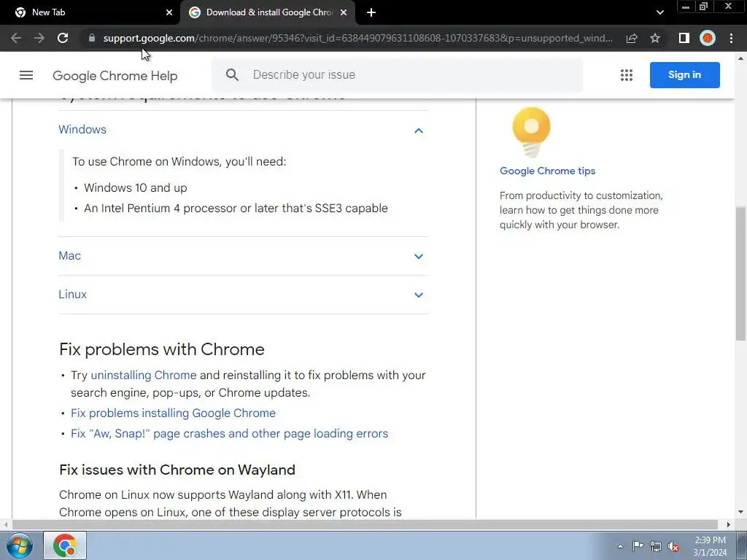The height and width of the screenshot is (560, 747).
Task: Close the New Tab tab
Action: click(x=169, y=12)
